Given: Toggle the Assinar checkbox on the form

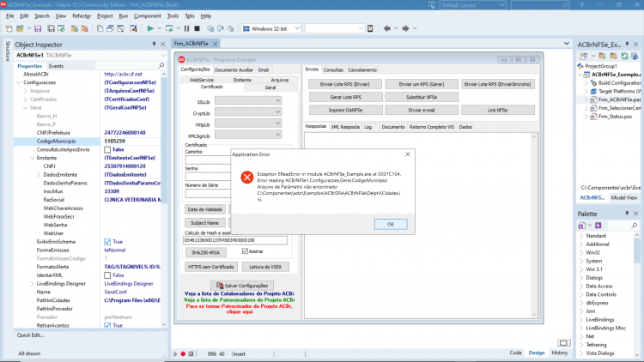Looking at the screenshot, I should coord(246,251).
